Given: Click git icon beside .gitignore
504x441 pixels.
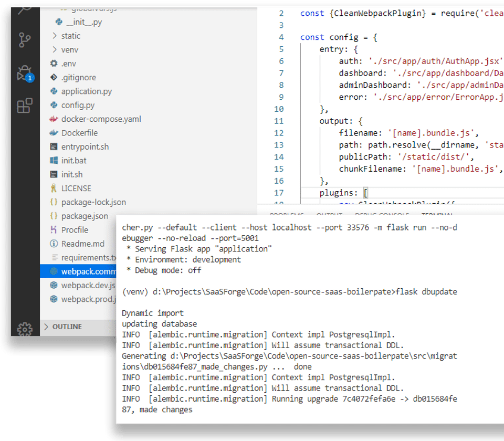Looking at the screenshot, I should 54,77.
